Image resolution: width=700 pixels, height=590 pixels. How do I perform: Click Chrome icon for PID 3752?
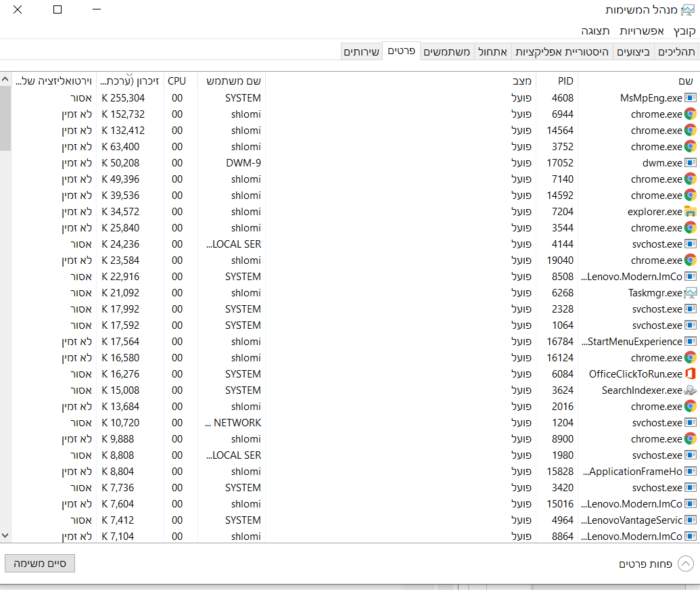point(690,147)
